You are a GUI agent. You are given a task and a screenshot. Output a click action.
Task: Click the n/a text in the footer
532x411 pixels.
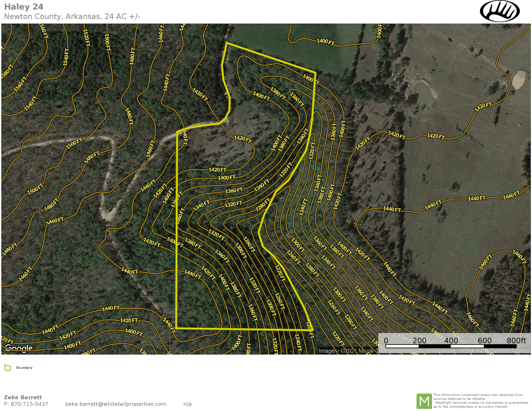click(x=187, y=404)
